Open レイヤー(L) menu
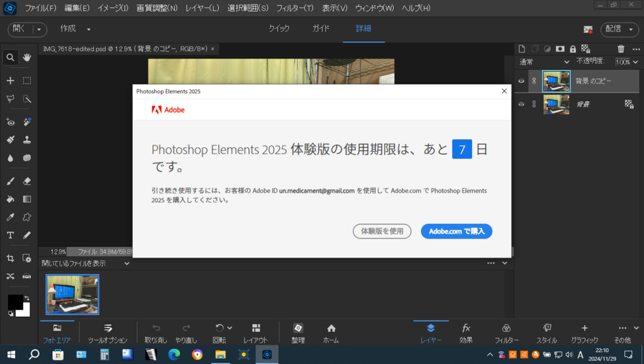 click(x=202, y=8)
